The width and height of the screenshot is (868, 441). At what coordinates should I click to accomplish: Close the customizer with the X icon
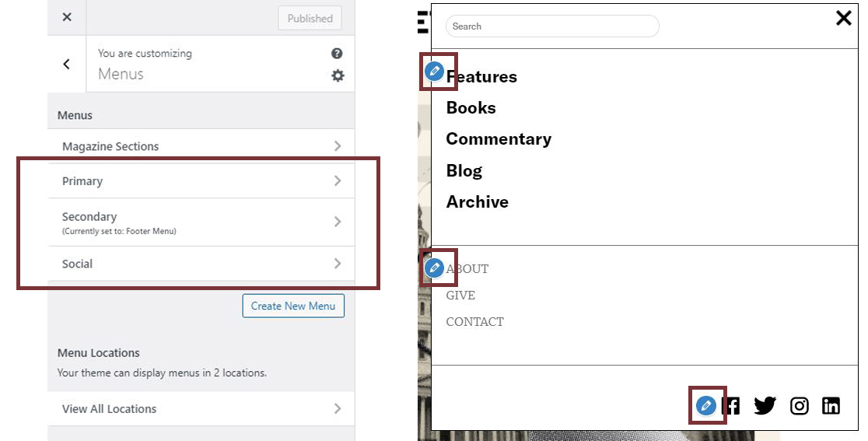67,17
